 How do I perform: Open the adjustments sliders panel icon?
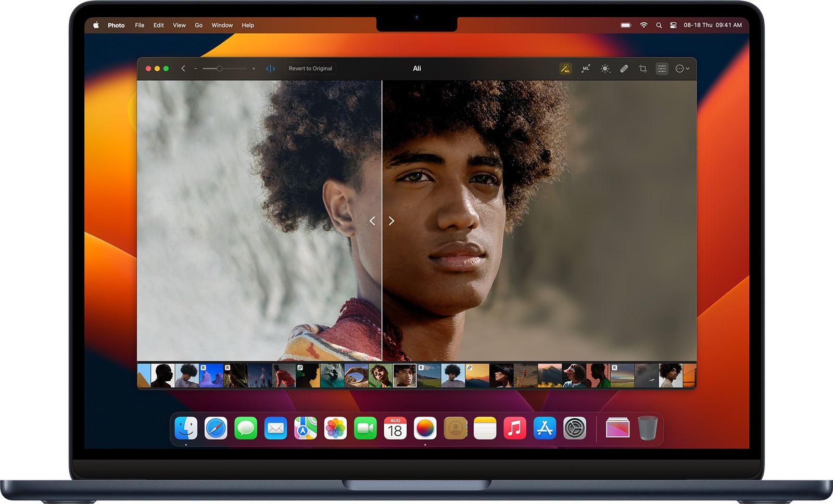662,68
